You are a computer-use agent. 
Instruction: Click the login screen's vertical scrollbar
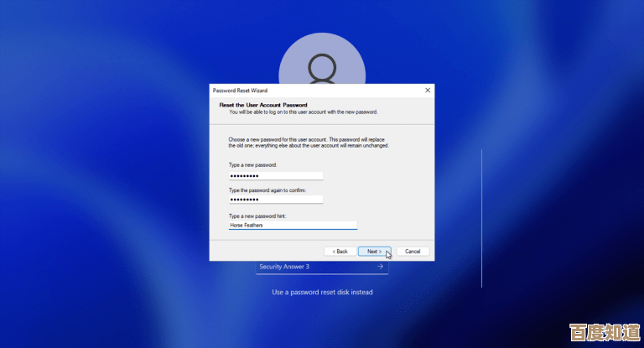[481, 218]
